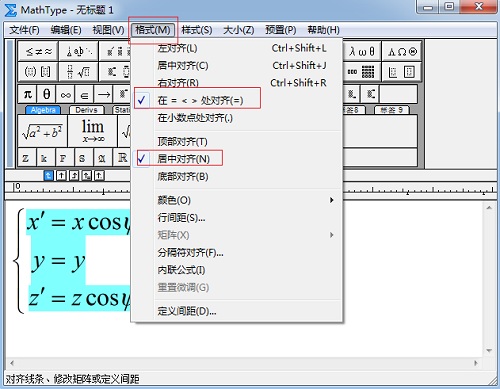500x389 pixels.
Task: Click the large left brace of equation
Action: click(18, 261)
